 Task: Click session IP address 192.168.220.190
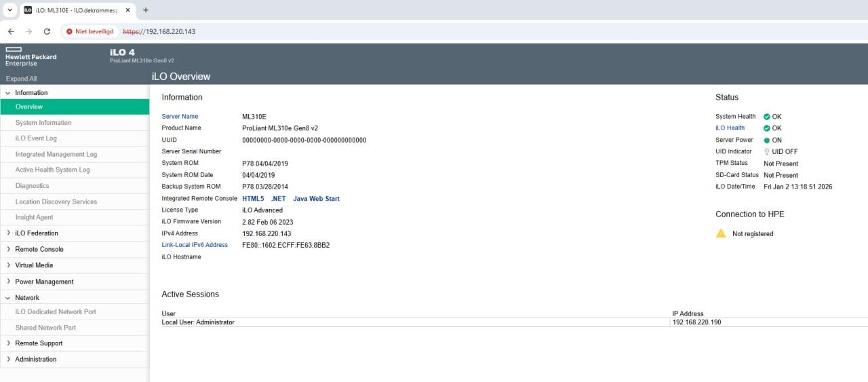[696, 322]
